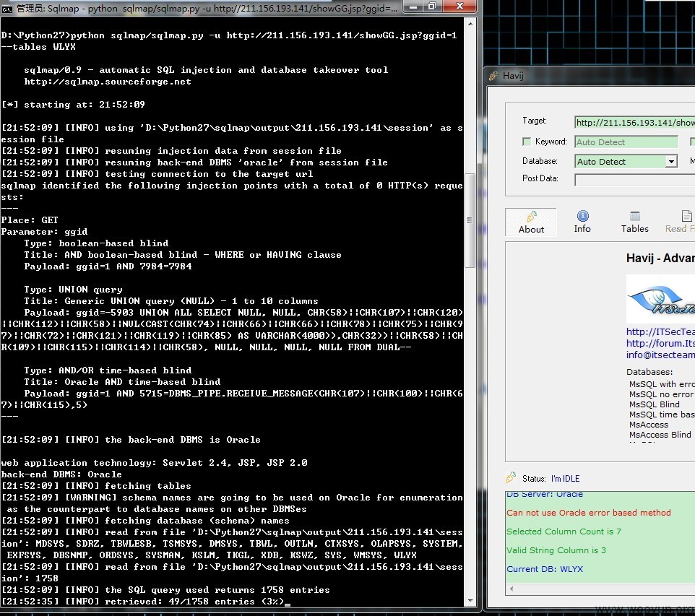Screen dimensions: 695x616
Task: Click the 'Place: GET' console line
Action: pyautogui.click(x=30, y=220)
